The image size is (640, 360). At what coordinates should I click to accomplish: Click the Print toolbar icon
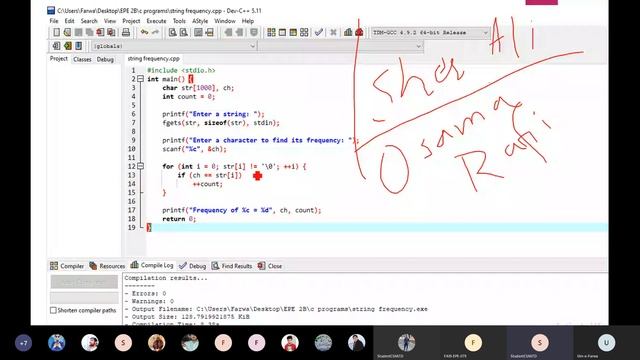(x=126, y=32)
